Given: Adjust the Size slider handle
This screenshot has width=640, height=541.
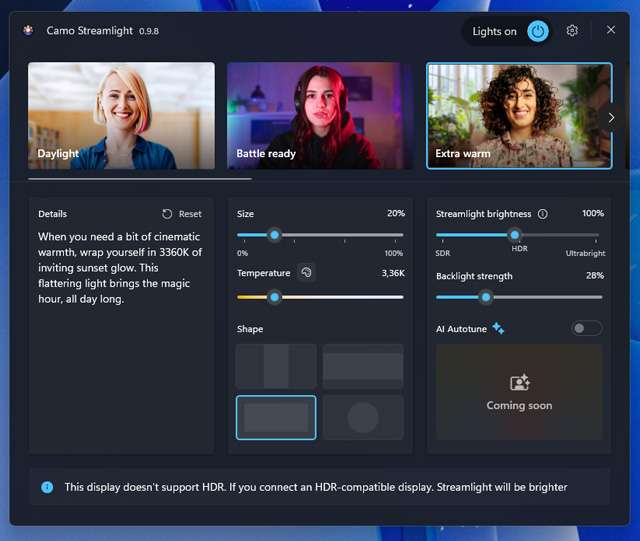Looking at the screenshot, I should [275, 235].
